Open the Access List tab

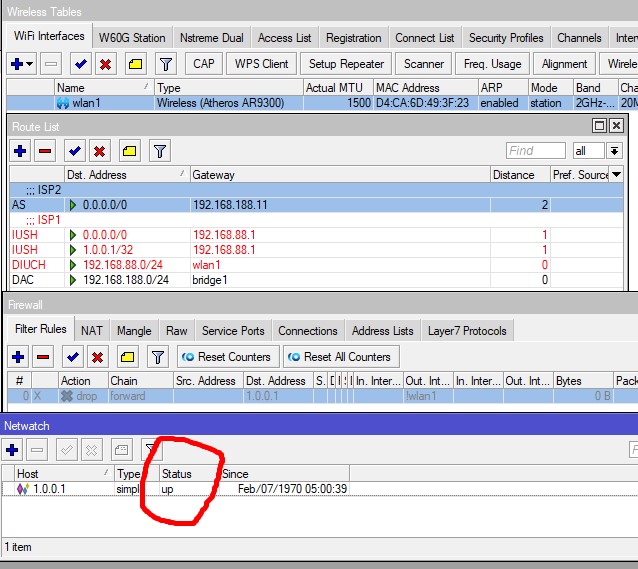point(284,38)
